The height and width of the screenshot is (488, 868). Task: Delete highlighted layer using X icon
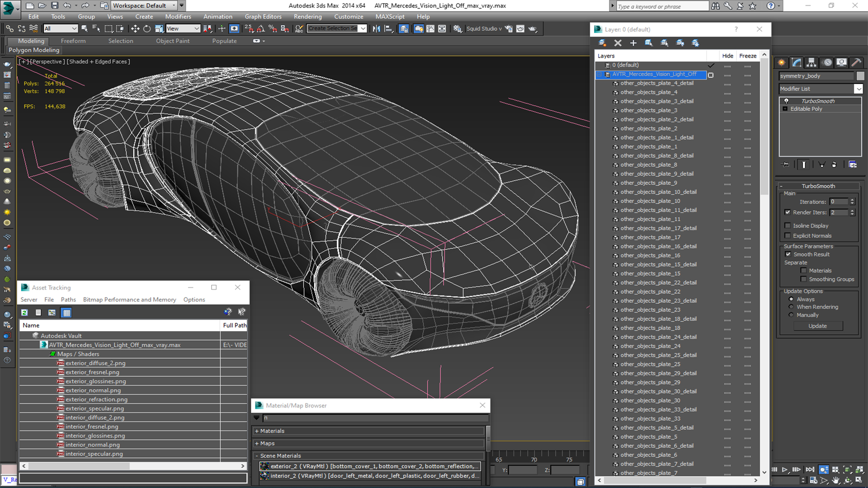click(x=618, y=43)
